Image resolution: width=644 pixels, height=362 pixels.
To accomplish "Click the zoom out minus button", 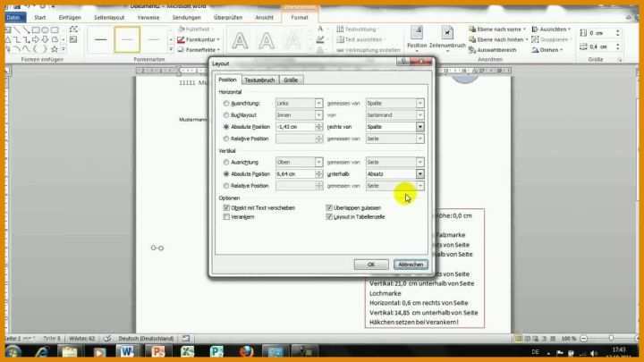I will [x=583, y=339].
